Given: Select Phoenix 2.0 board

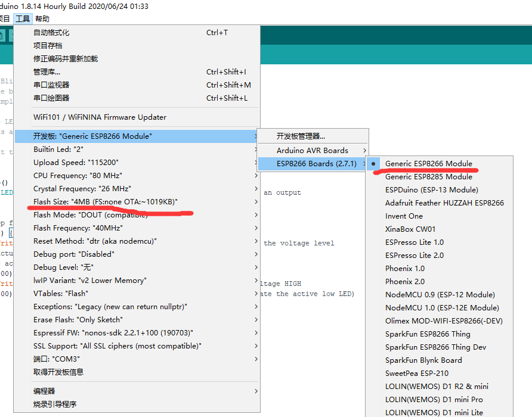Looking at the screenshot, I should tap(440, 282).
